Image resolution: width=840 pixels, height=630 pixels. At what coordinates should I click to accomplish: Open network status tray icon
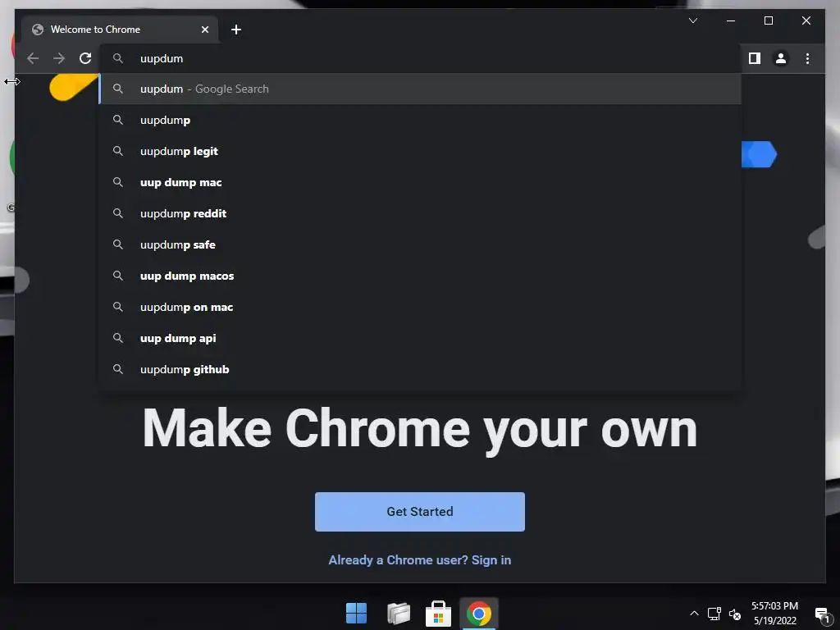714,614
